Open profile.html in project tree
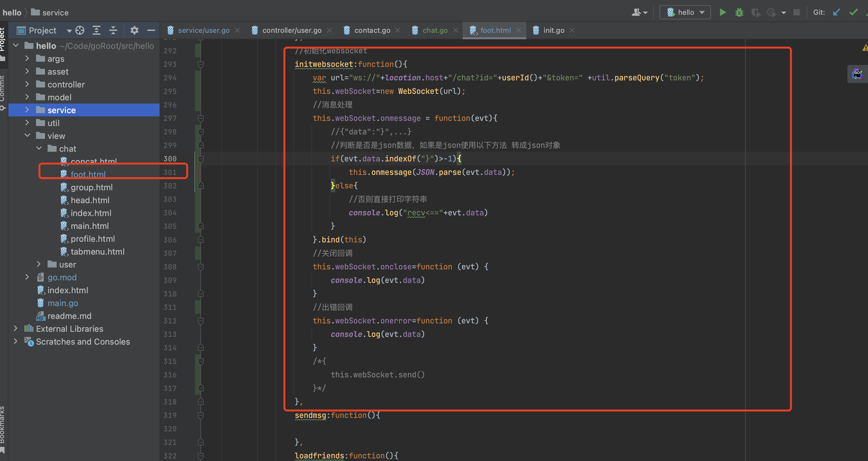This screenshot has height=461, width=868. [x=92, y=239]
